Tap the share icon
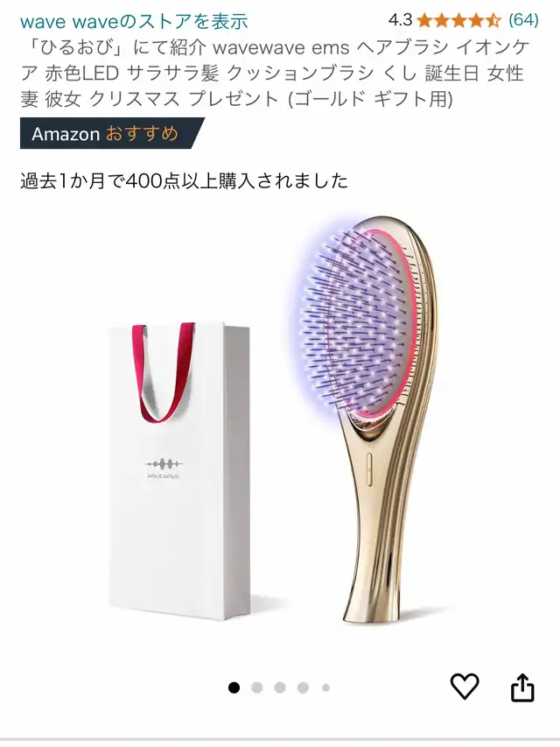Image resolution: width=560 pixels, height=747 pixels. pos(522,687)
